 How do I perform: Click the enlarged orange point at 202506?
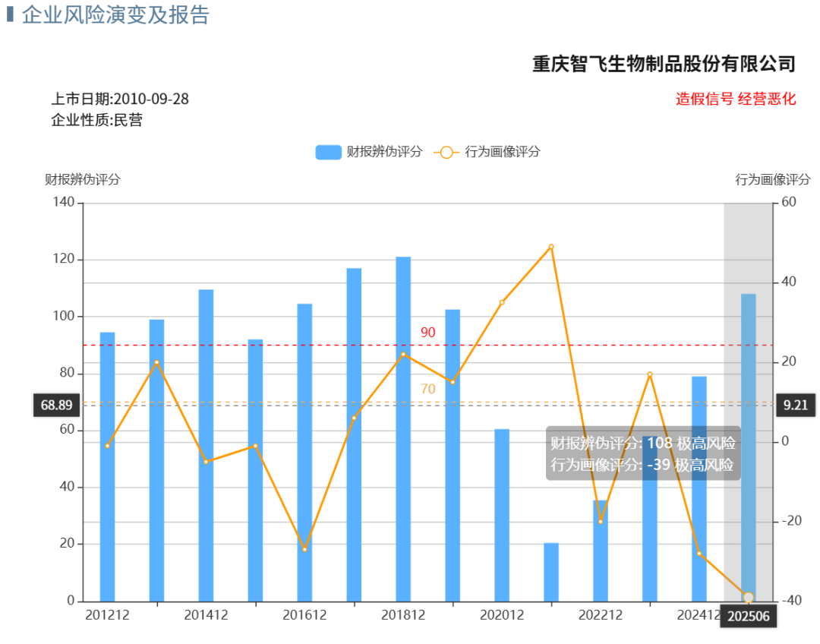click(749, 598)
